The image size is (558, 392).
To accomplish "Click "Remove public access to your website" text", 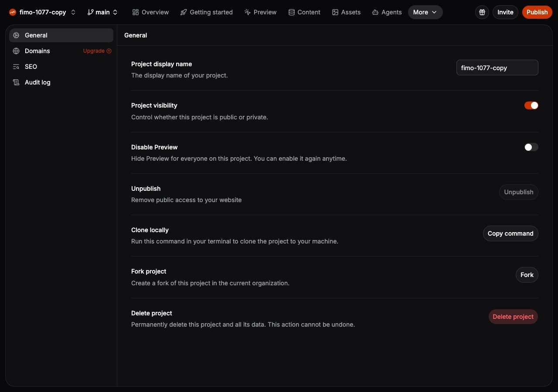I will 187,200.
